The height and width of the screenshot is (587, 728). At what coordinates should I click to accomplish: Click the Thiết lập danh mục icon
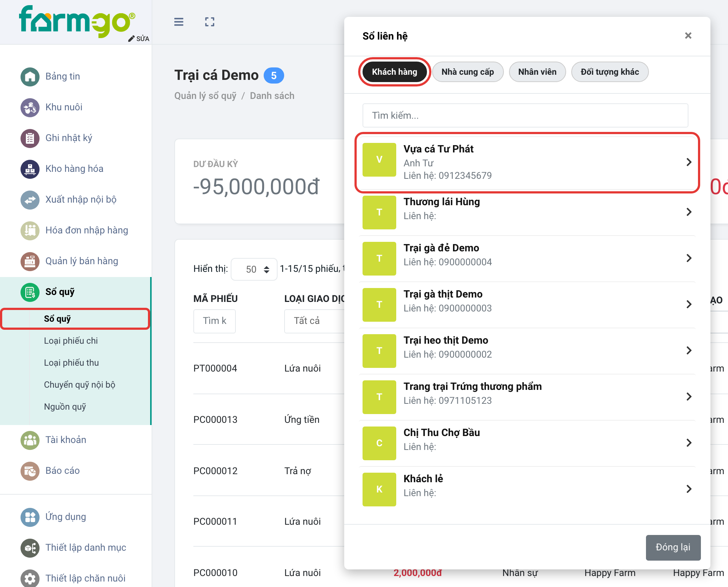pos(30,548)
